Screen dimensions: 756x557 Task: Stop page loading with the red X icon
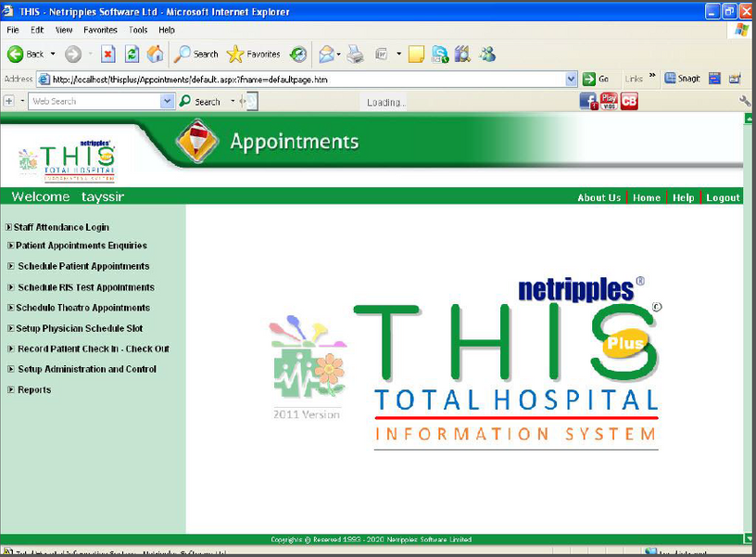(108, 54)
